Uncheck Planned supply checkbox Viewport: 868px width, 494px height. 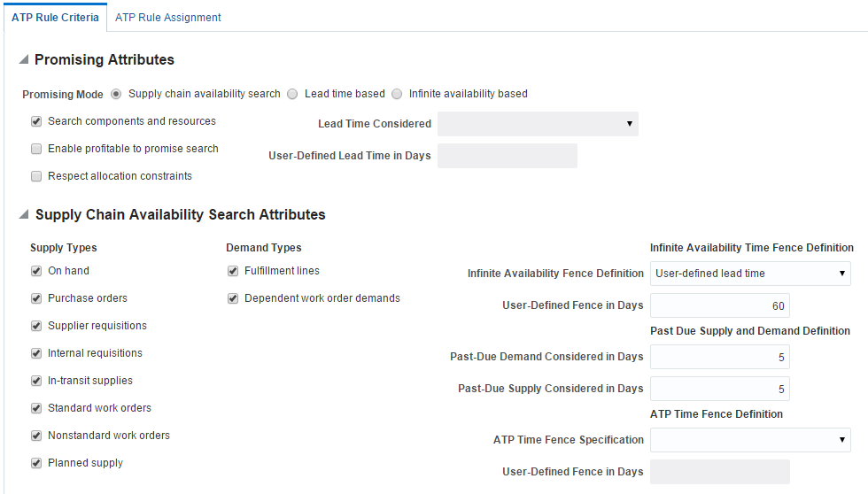coord(36,463)
